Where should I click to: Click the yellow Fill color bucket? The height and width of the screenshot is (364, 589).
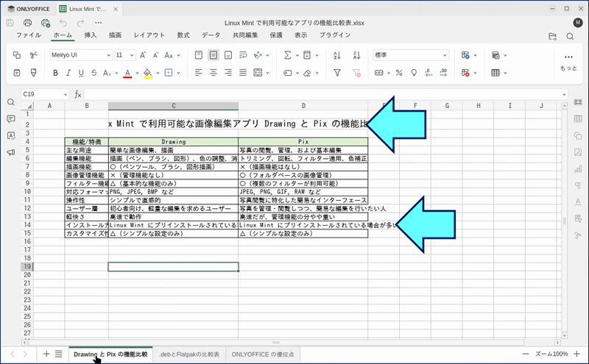tap(148, 73)
